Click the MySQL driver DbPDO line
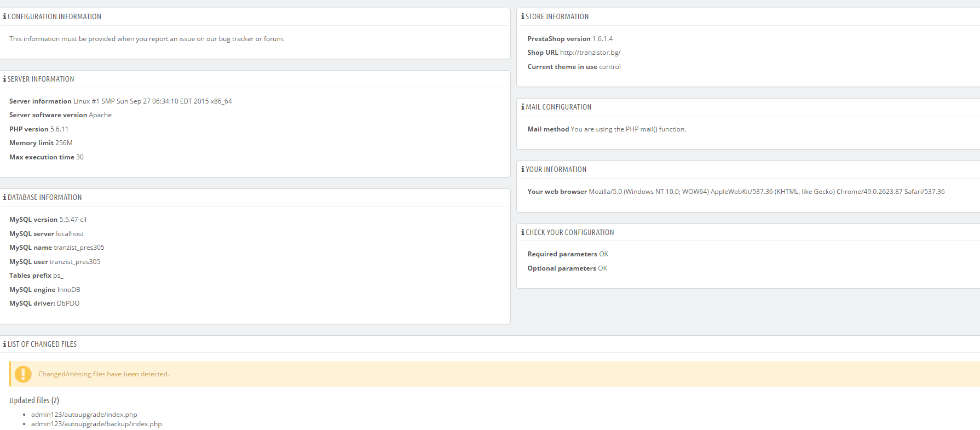This screenshot has width=980, height=430. [44, 303]
